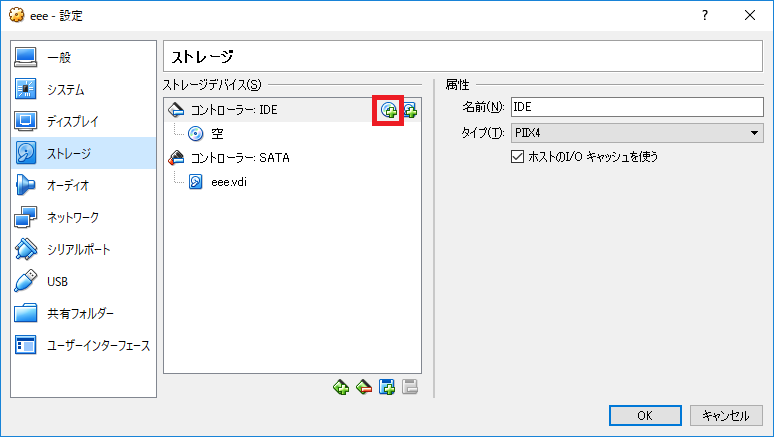The width and height of the screenshot is (774, 437).
Task: Add hard disk to IDE controller
Action: coord(410,110)
